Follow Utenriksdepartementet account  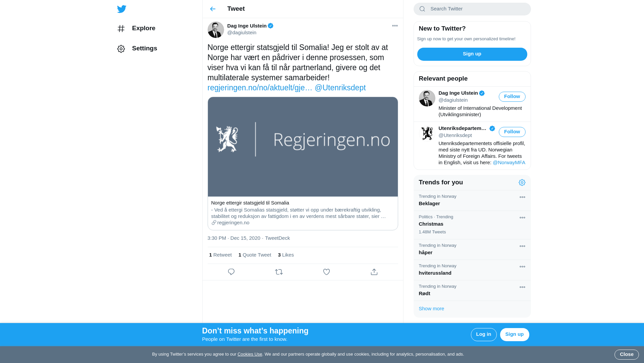tap(512, 132)
